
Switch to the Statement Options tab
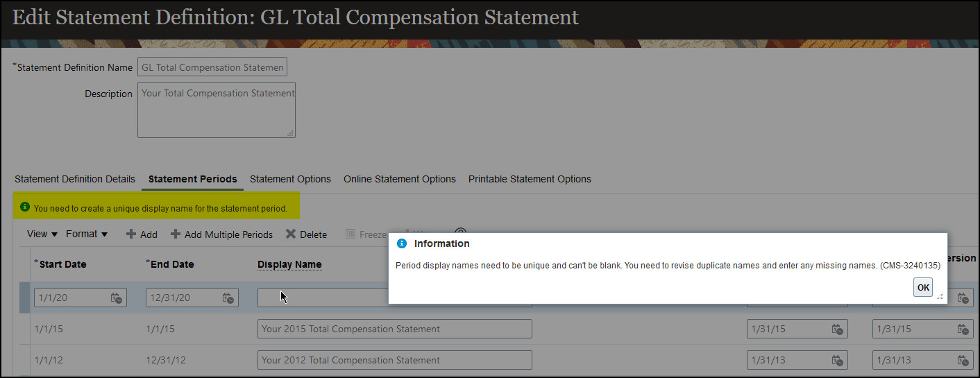tap(290, 179)
